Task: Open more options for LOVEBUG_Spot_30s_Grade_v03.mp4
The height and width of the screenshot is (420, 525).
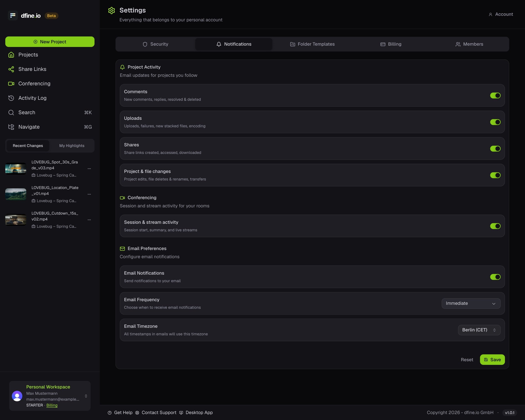Action: pyautogui.click(x=89, y=168)
